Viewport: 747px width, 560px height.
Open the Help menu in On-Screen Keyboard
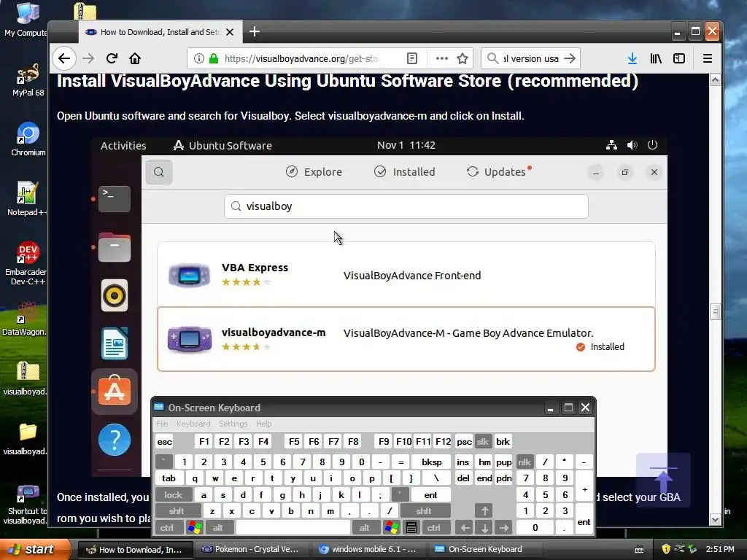264,424
